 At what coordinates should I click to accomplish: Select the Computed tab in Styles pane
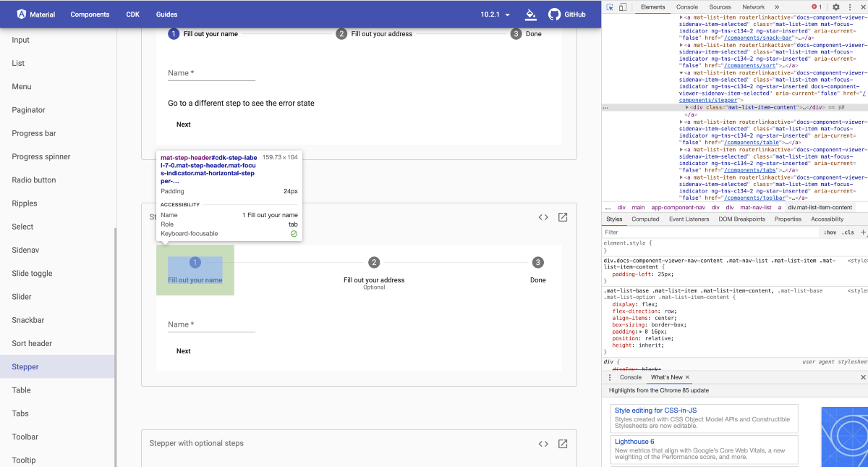click(645, 219)
